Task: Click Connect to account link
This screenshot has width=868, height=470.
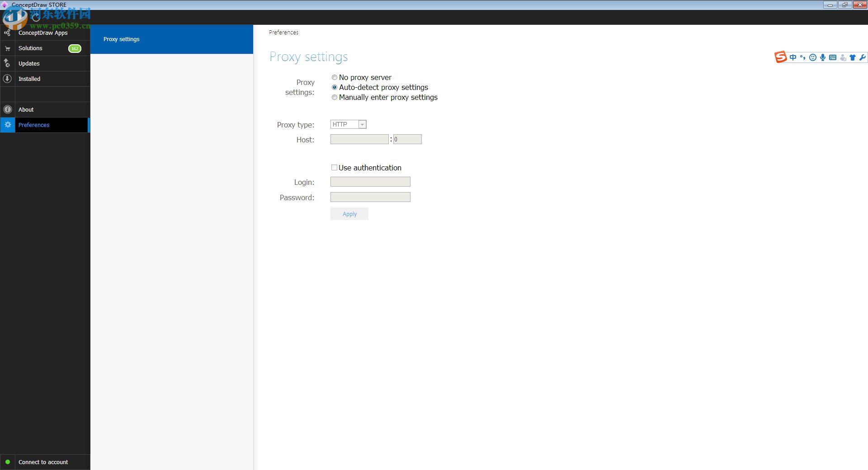Action: [x=43, y=462]
